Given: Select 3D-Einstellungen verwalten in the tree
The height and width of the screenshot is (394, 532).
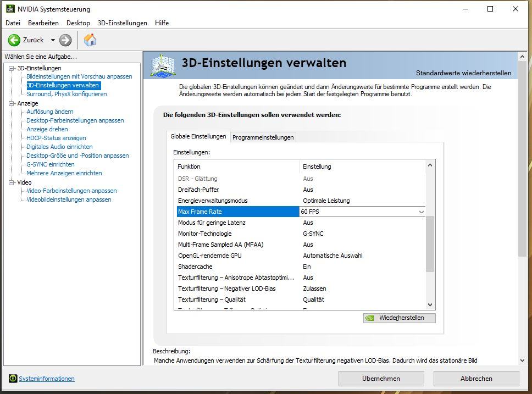Looking at the screenshot, I should click(63, 85).
